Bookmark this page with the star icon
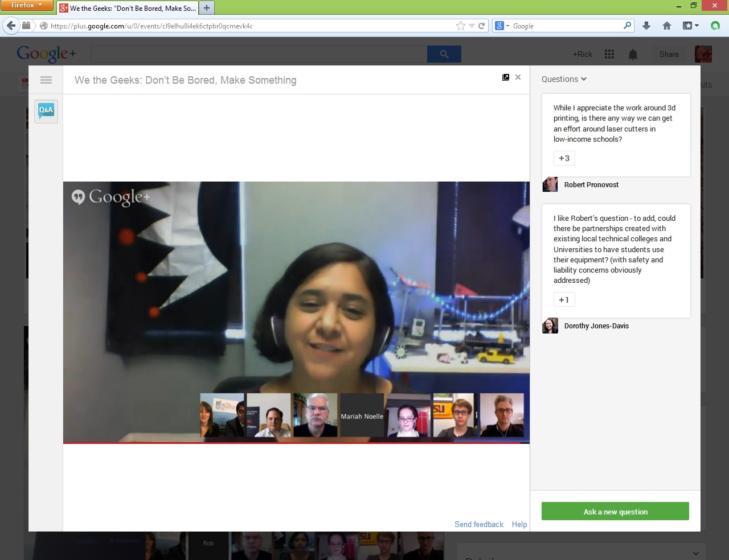 460,26
